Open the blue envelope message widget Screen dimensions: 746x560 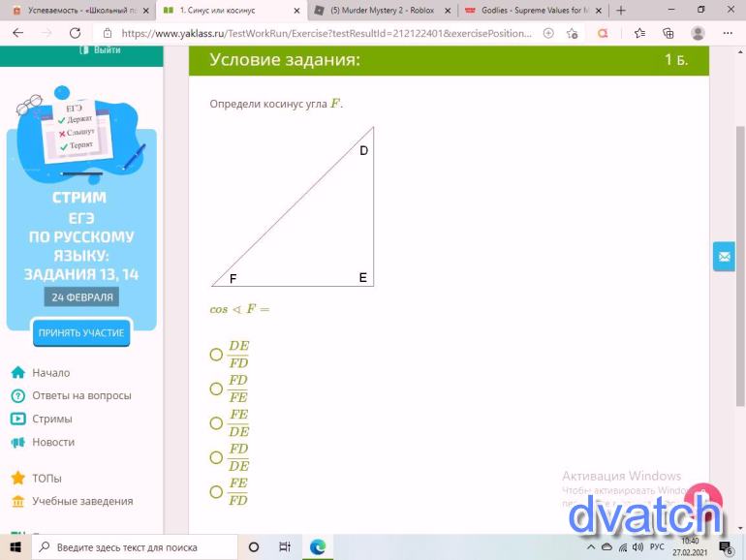coord(725,257)
